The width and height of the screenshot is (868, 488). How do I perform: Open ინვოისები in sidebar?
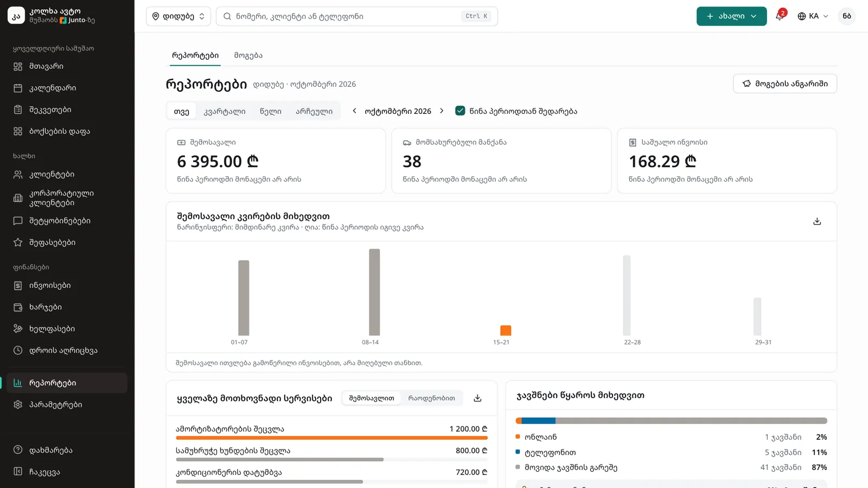[x=67, y=285]
